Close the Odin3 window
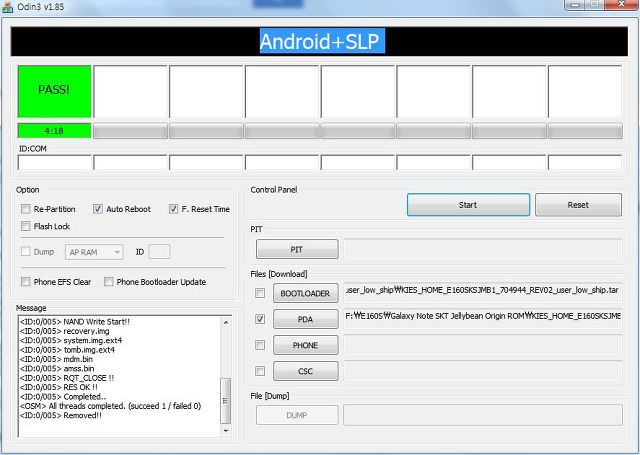 click(621, 4)
